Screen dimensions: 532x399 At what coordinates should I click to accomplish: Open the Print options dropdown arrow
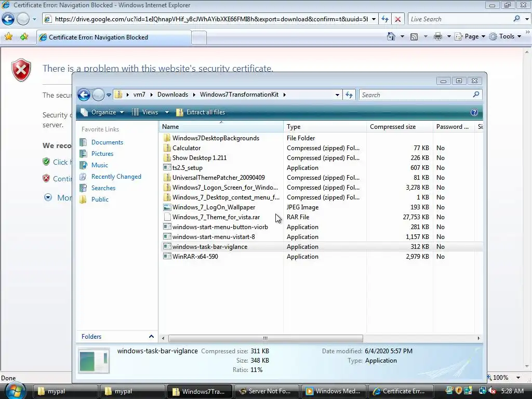448,36
